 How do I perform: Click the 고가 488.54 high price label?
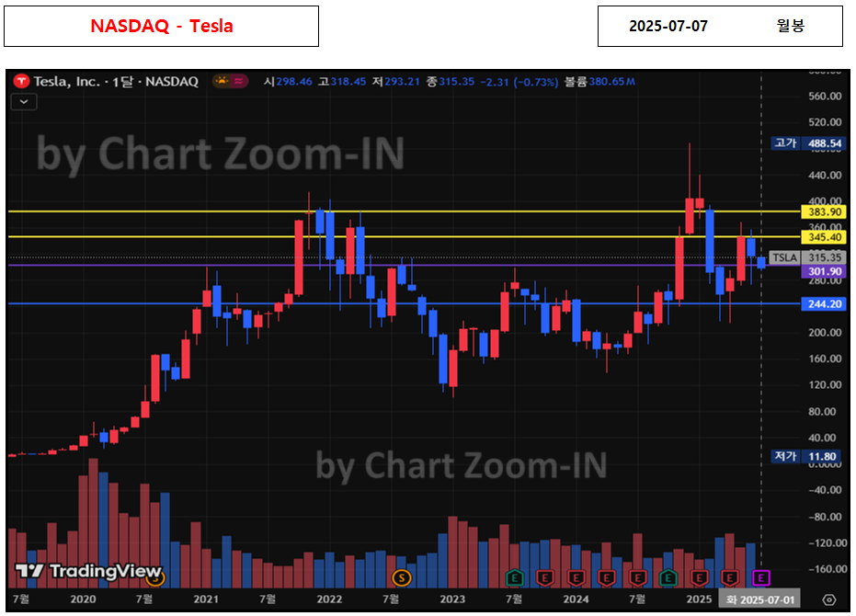(808, 143)
